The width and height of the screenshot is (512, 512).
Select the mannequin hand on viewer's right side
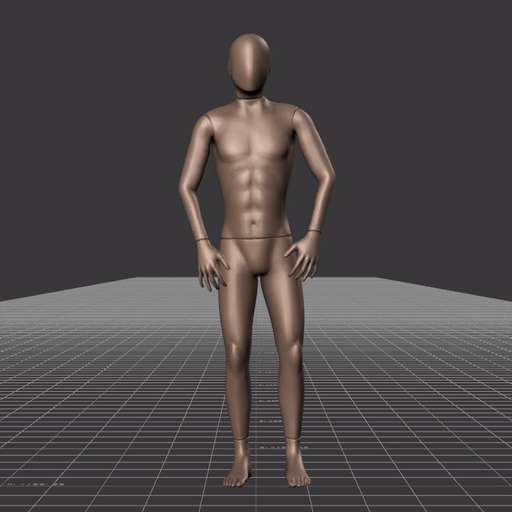click(302, 256)
